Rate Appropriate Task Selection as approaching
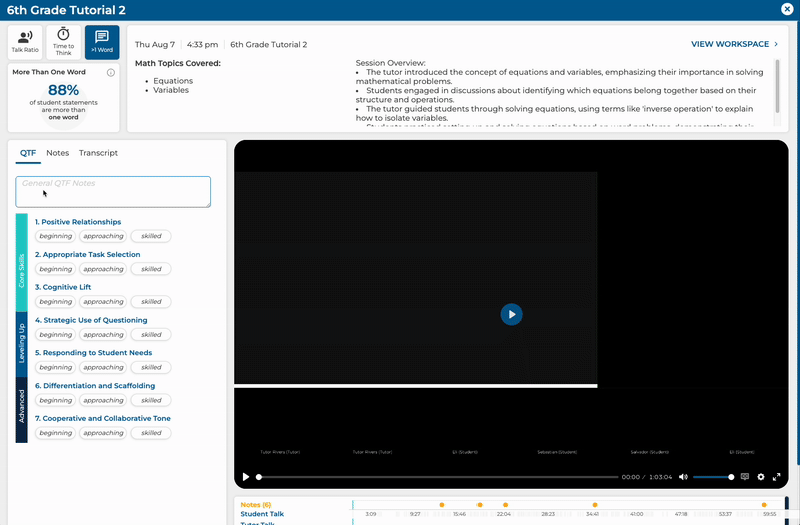This screenshot has width=800, height=525. tap(103, 269)
